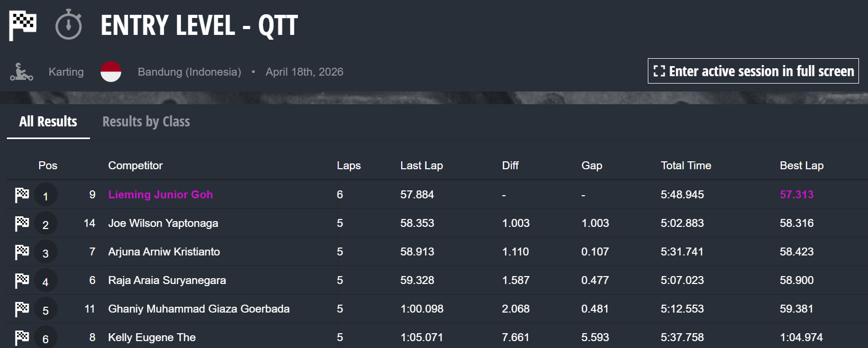Click the Last Lap column header

pyautogui.click(x=421, y=166)
